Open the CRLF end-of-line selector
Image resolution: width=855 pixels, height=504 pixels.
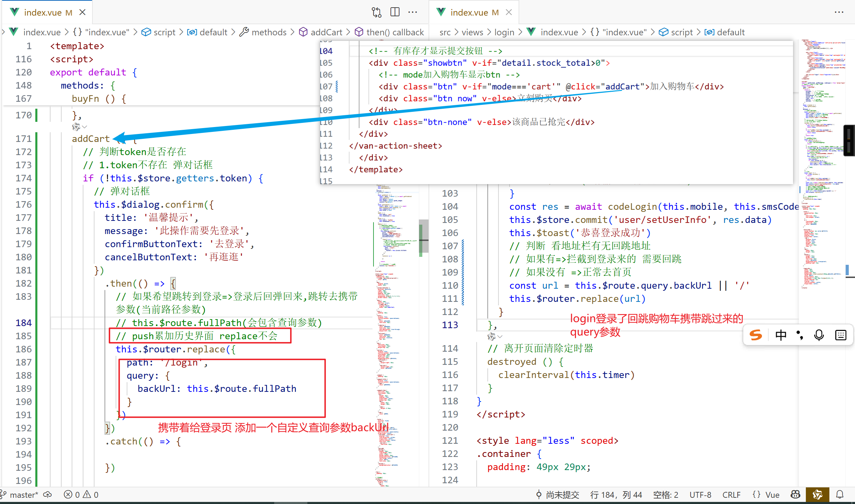(x=731, y=495)
